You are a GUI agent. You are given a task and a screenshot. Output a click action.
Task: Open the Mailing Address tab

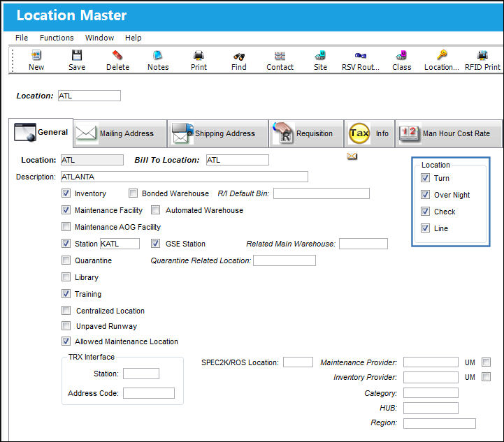click(x=120, y=133)
